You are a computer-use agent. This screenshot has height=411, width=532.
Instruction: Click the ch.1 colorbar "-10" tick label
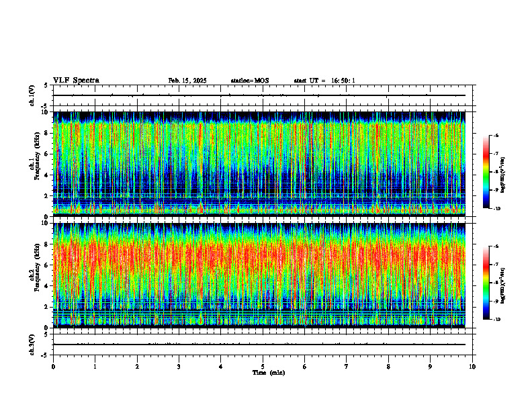click(x=496, y=209)
